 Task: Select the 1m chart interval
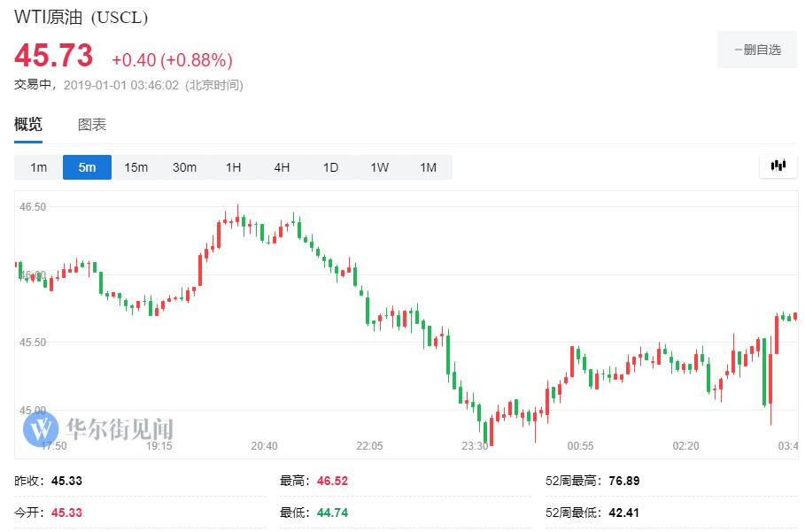click(38, 167)
